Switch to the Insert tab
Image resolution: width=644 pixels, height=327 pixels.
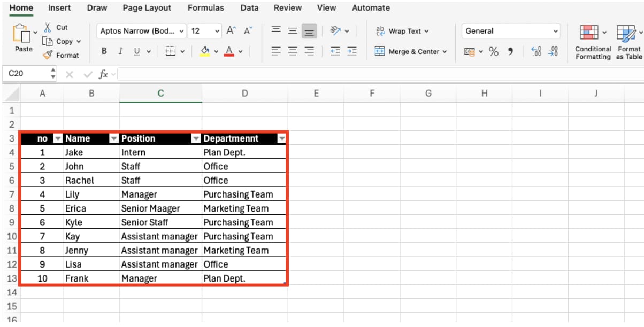(x=59, y=8)
